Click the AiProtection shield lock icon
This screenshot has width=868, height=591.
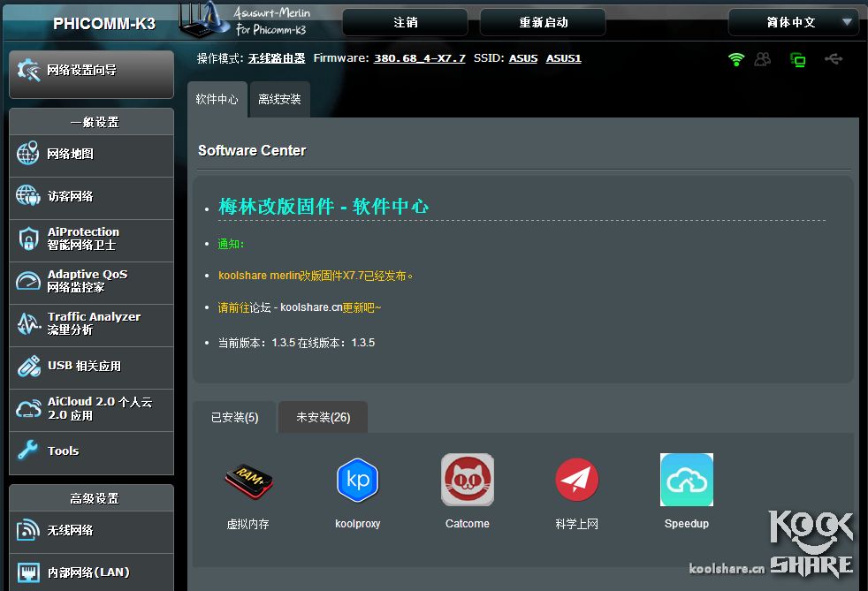pos(28,239)
